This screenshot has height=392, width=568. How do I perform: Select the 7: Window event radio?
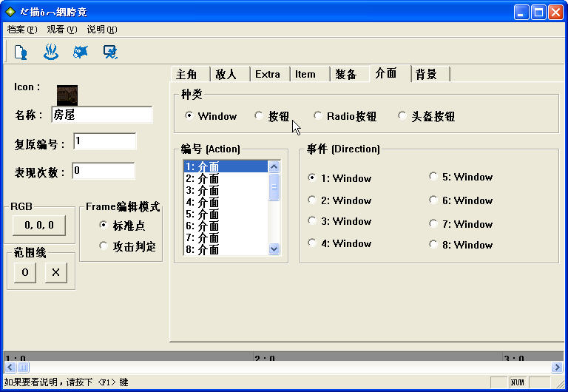pyautogui.click(x=461, y=224)
